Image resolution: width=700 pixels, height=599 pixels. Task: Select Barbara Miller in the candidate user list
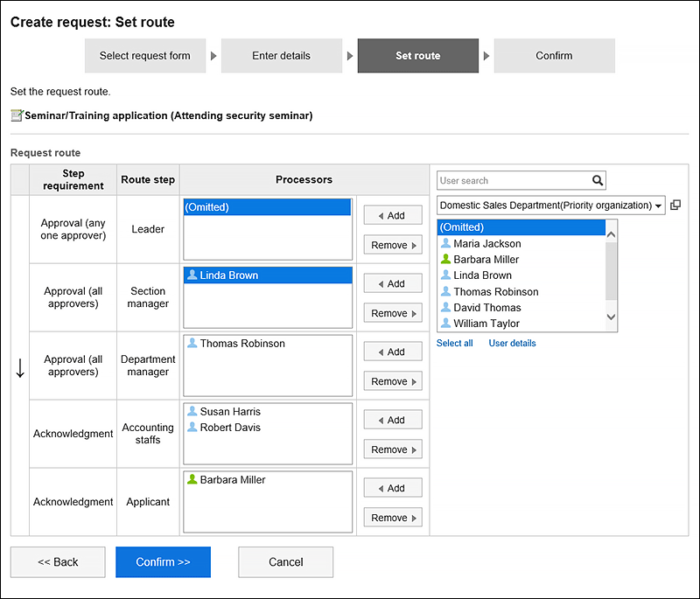coord(521,260)
